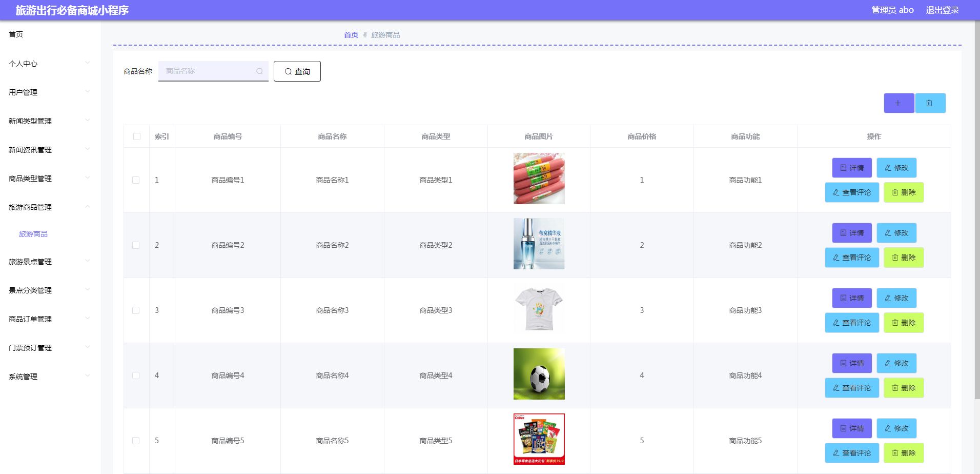Expand the 用户管理 sidebar menu
This screenshot has width=980, height=474.
pos(50,92)
